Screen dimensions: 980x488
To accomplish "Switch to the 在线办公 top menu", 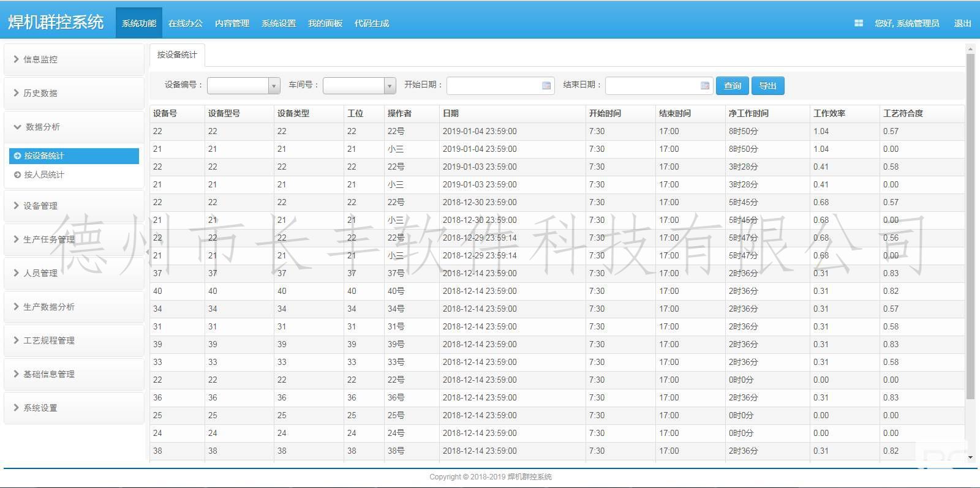I will (185, 23).
